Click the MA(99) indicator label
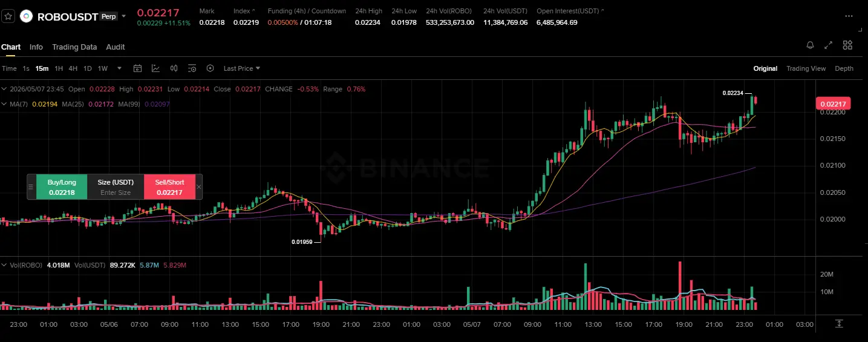The width and height of the screenshot is (868, 342). tap(129, 104)
